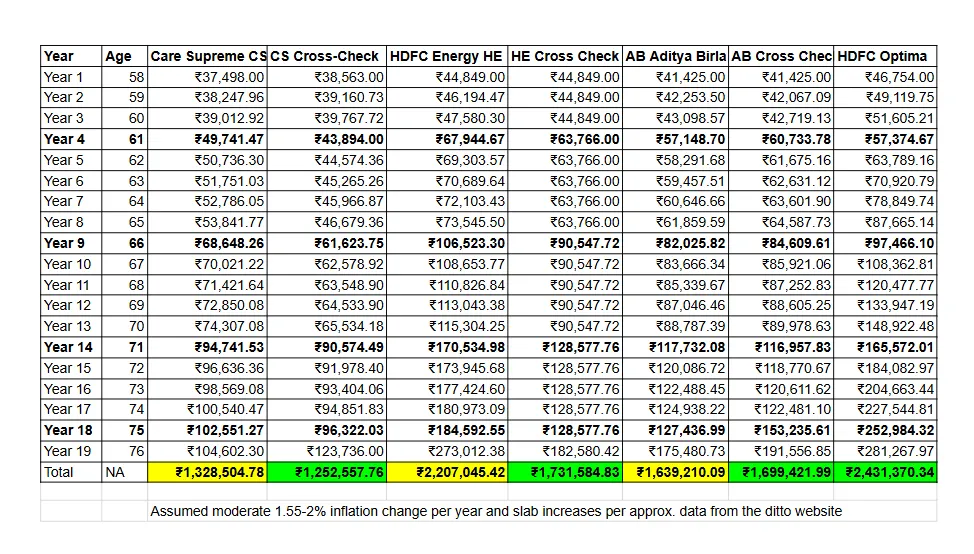Select the Year 7 row label
Viewport: 974px width, 554px height.
pyautogui.click(x=71, y=201)
